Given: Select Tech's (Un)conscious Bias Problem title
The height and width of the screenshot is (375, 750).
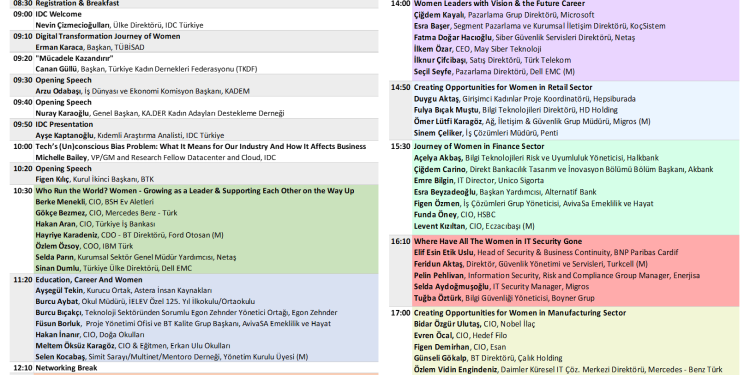Looking at the screenshot, I should [201, 146].
